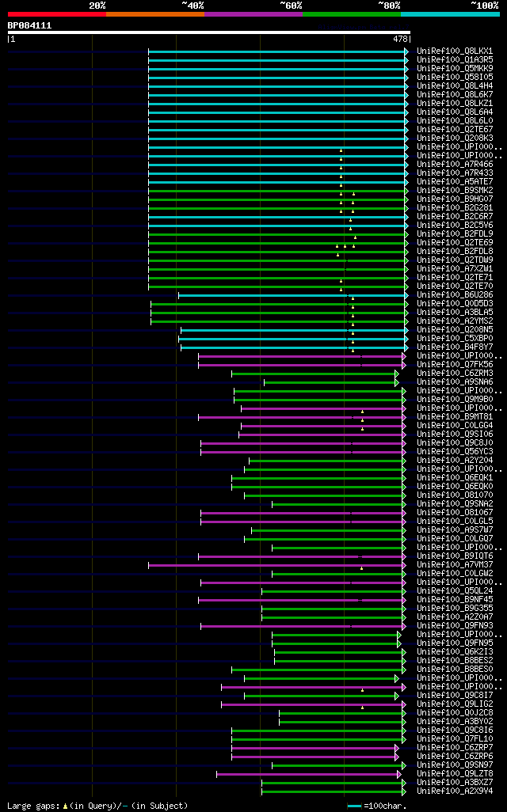The width and height of the screenshot is (507, 812).
Task: Click hit label UniRef100_B9HG07
Action: pyautogui.click(x=455, y=199)
